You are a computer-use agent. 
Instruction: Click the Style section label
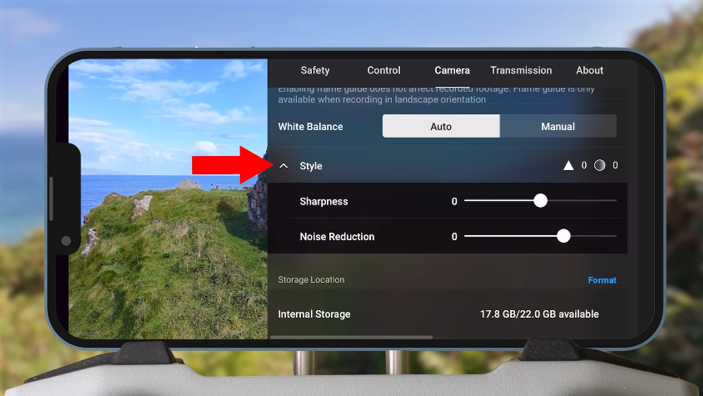tap(311, 166)
